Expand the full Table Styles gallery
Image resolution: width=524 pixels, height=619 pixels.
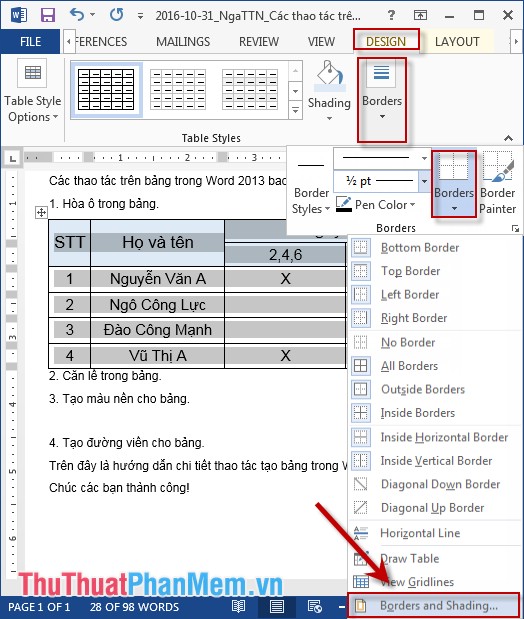(x=295, y=110)
